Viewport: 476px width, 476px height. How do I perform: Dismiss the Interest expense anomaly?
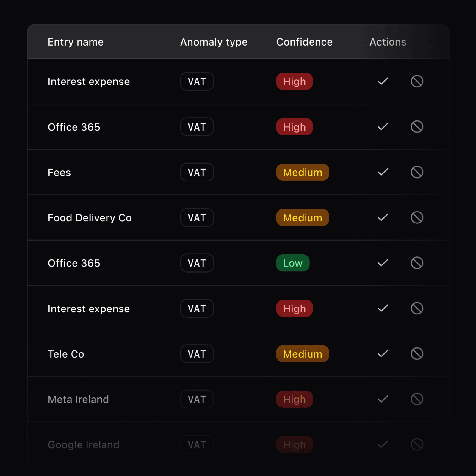point(416,81)
